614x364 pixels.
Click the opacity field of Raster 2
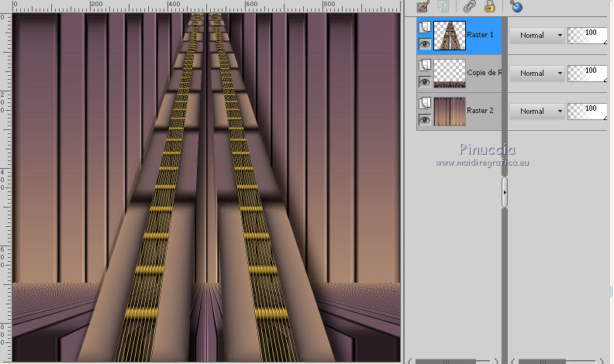(x=588, y=111)
